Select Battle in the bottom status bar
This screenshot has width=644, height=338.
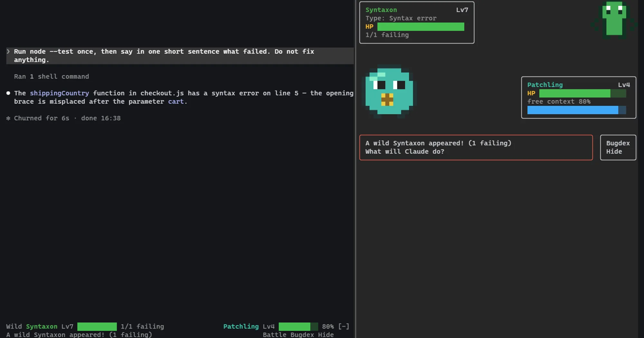tap(274, 335)
